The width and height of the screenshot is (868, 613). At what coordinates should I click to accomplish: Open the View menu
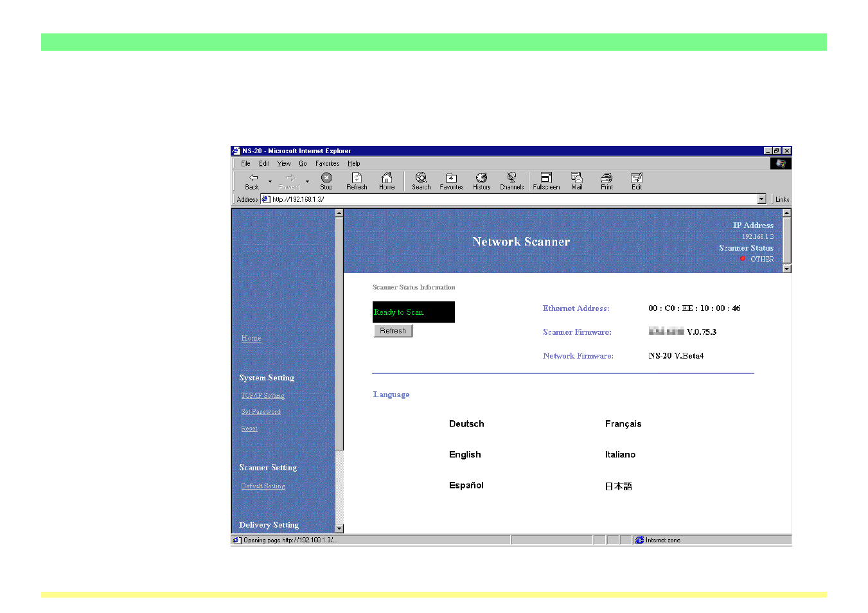[x=284, y=164]
